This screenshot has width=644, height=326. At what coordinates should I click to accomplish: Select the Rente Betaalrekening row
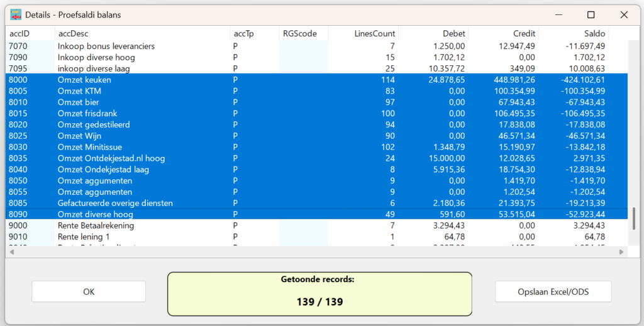(x=96, y=225)
